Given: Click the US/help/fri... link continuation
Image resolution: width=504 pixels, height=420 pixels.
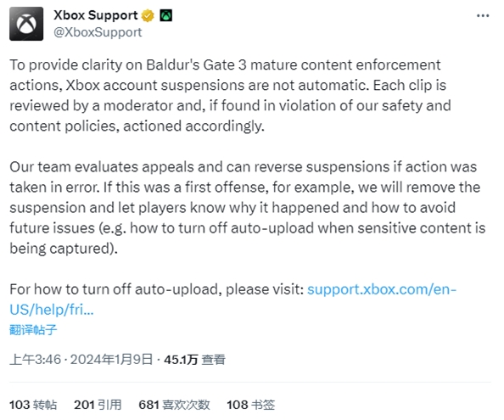Looking at the screenshot, I should coord(52,310).
